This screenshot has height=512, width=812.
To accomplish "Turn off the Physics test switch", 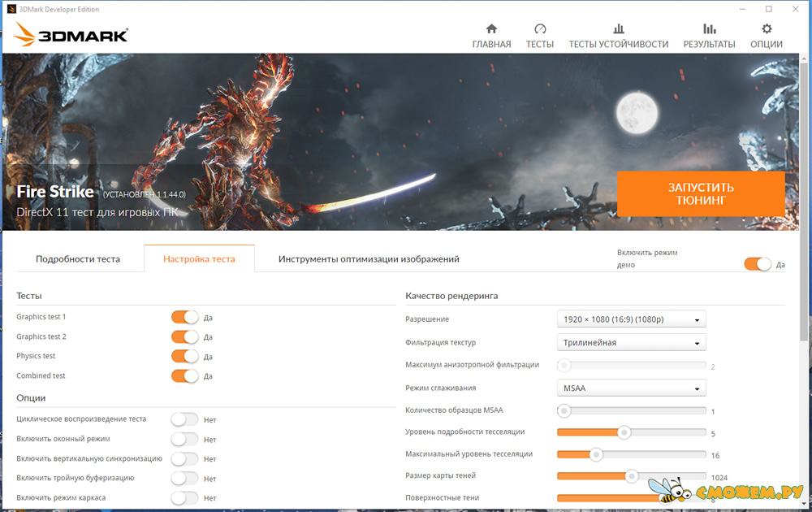I will pos(185,357).
